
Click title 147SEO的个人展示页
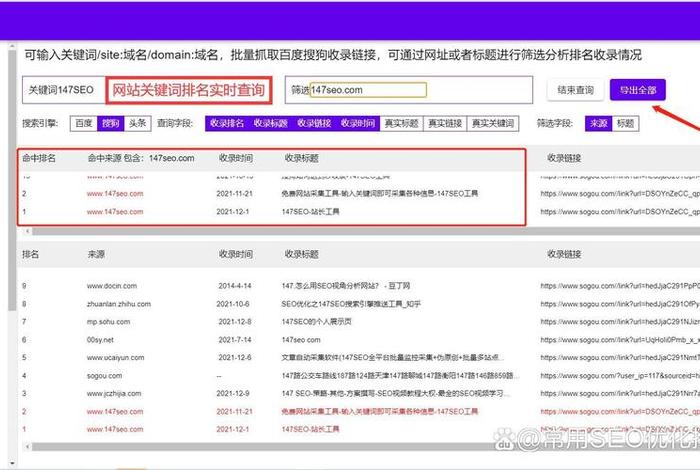coord(317,322)
